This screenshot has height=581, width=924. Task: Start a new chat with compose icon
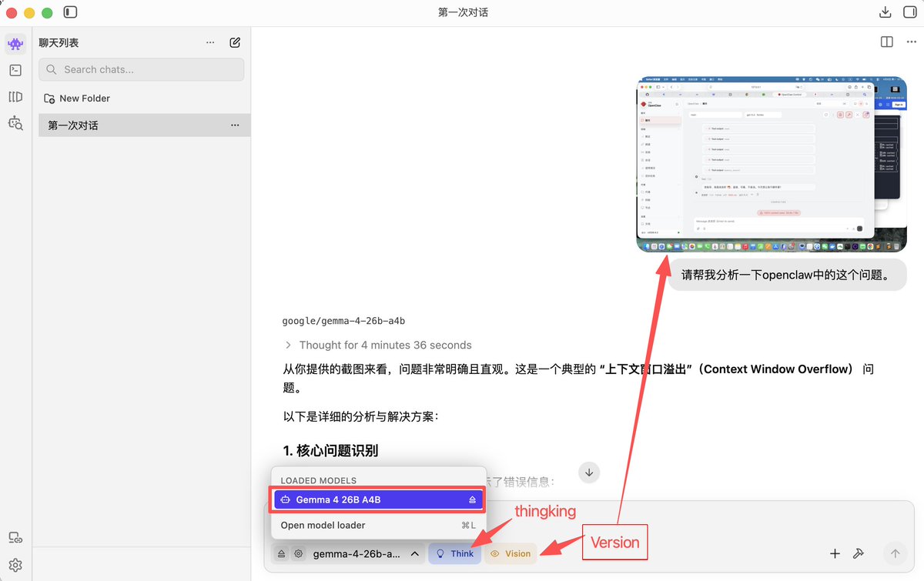tap(235, 43)
